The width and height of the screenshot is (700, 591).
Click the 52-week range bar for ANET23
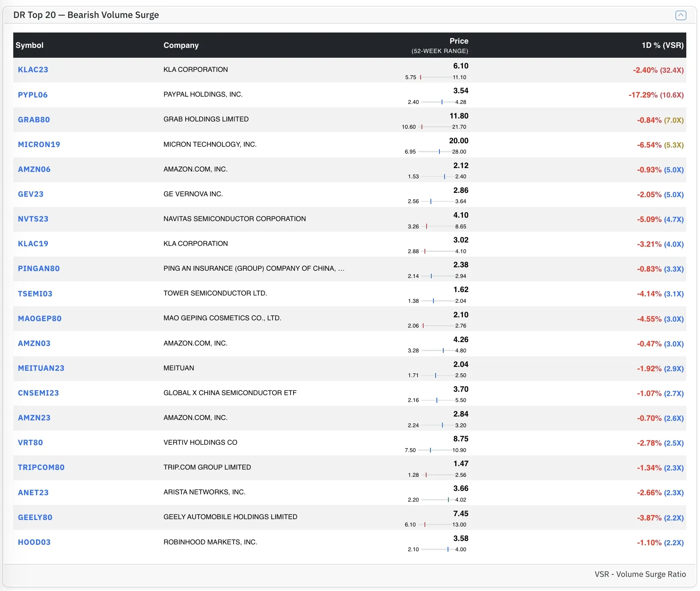point(437,500)
